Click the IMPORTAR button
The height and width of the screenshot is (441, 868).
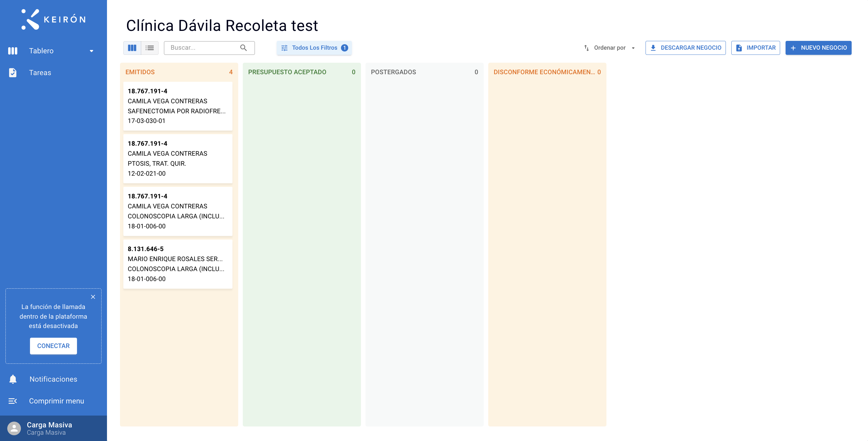coord(756,48)
